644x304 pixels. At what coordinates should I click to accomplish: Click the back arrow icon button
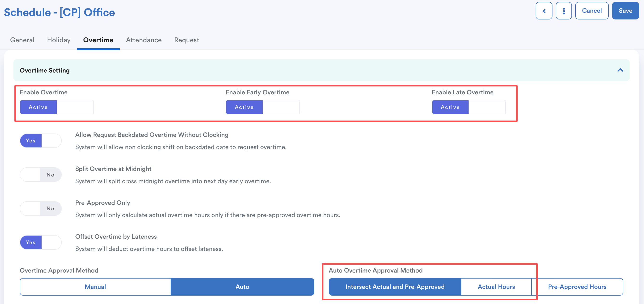pyautogui.click(x=544, y=11)
